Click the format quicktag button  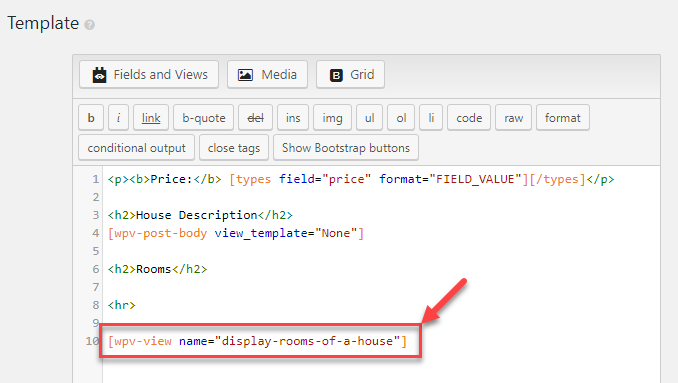[x=563, y=118]
